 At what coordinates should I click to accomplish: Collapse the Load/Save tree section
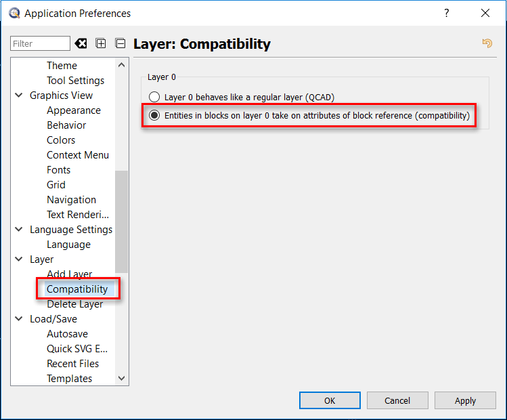click(19, 318)
